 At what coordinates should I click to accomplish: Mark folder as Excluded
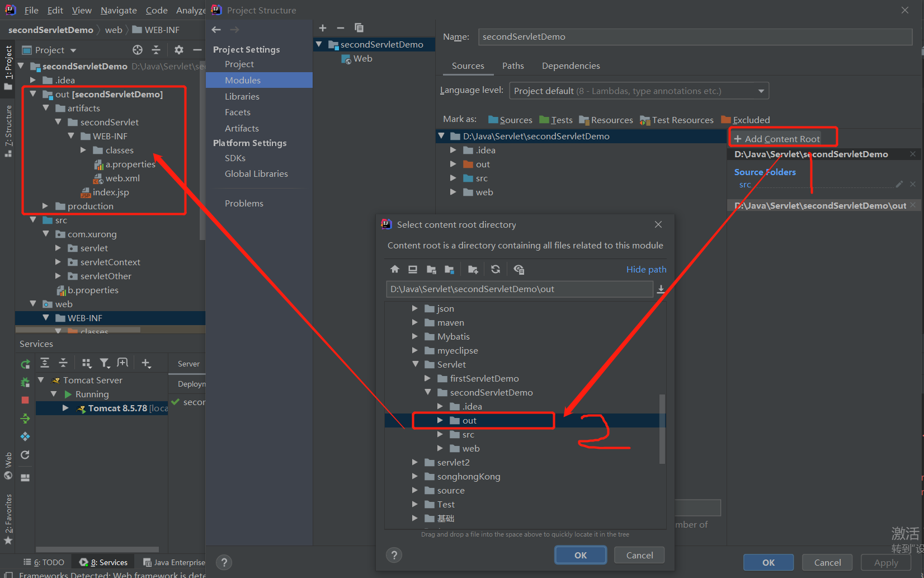tap(746, 120)
